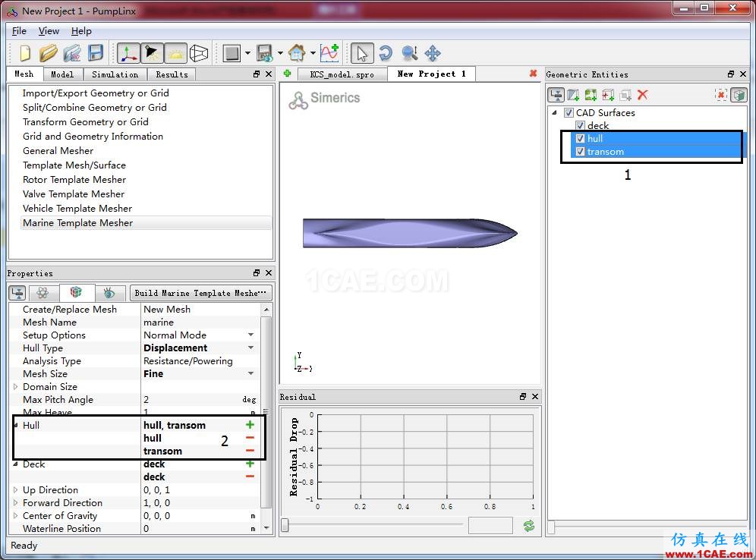The image size is (756, 560).
Task: Click the clear selection dashed-box icon
Action: [721, 95]
